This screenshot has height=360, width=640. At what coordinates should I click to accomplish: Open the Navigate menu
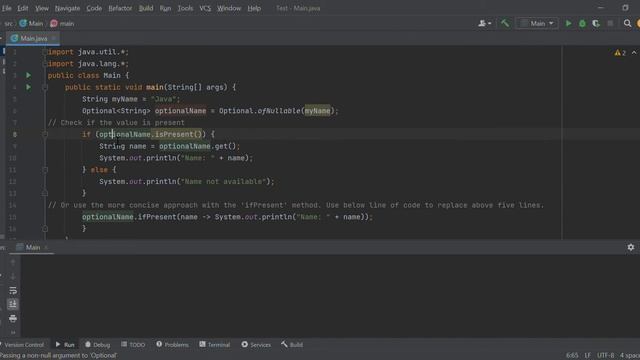pyautogui.click(x=67, y=8)
